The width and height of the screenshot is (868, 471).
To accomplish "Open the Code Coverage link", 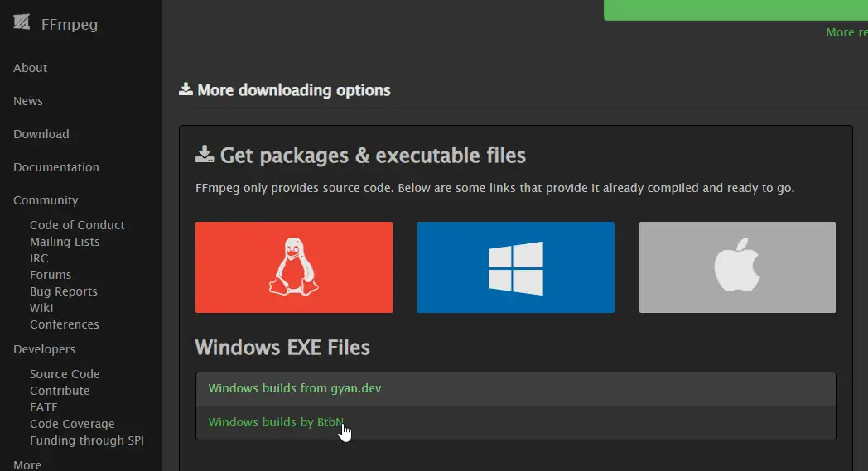I will point(72,424).
